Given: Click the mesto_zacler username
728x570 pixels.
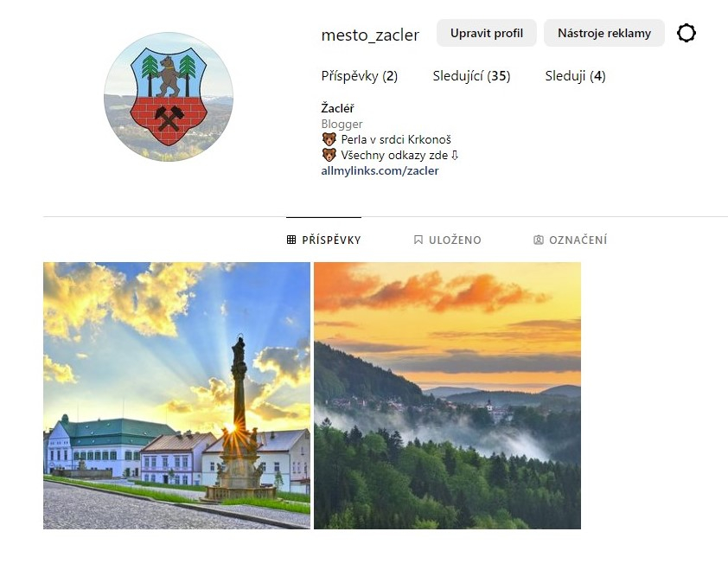Looking at the screenshot, I should tap(370, 35).
